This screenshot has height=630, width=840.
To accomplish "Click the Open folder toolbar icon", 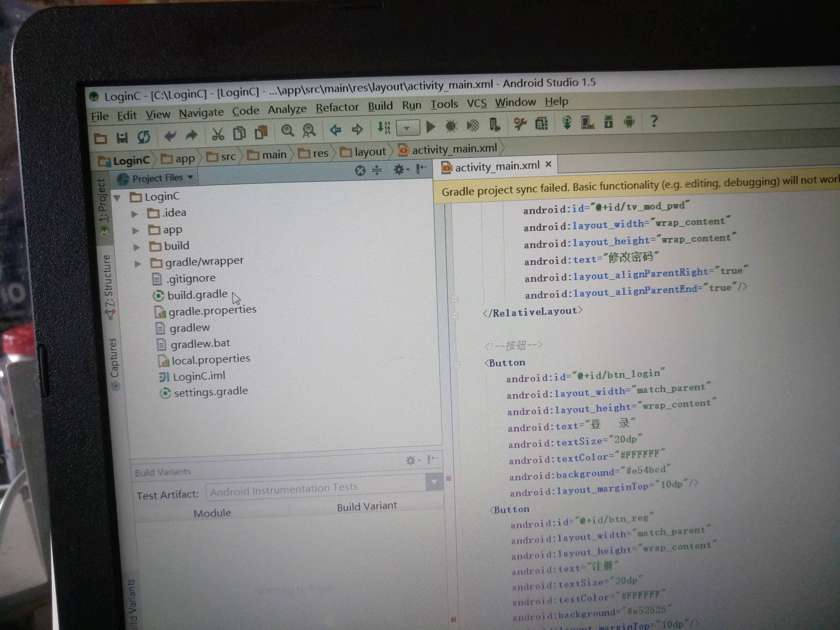I will [100, 139].
